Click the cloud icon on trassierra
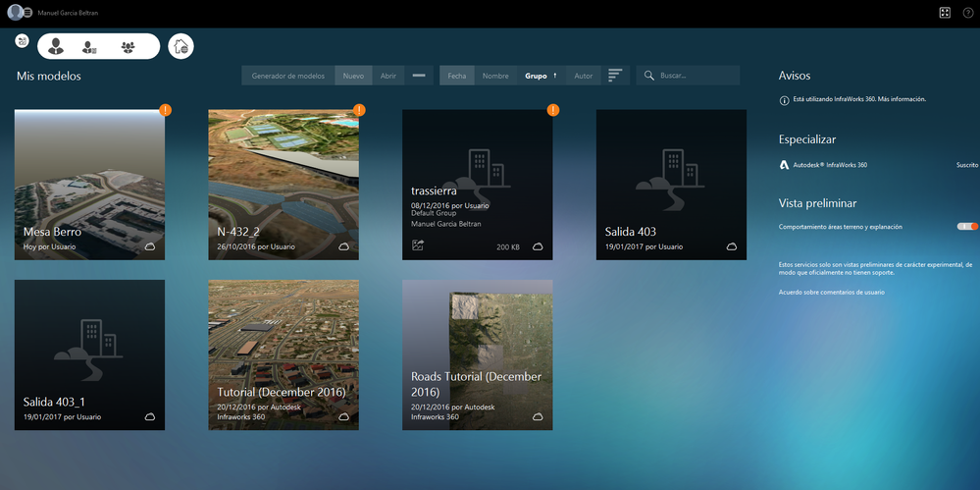Viewport: 980px width, 490px height. (538, 246)
